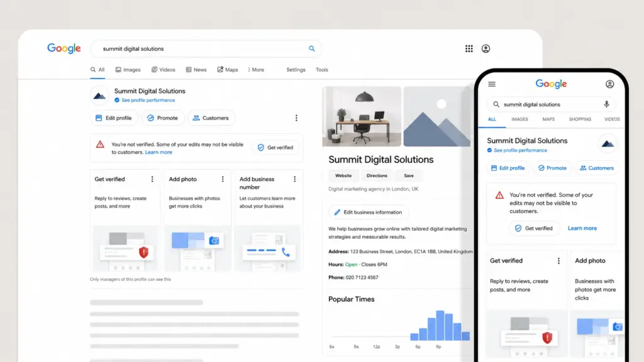The width and height of the screenshot is (644, 362).
Task: Open Add photo card options menu
Action: [223, 179]
